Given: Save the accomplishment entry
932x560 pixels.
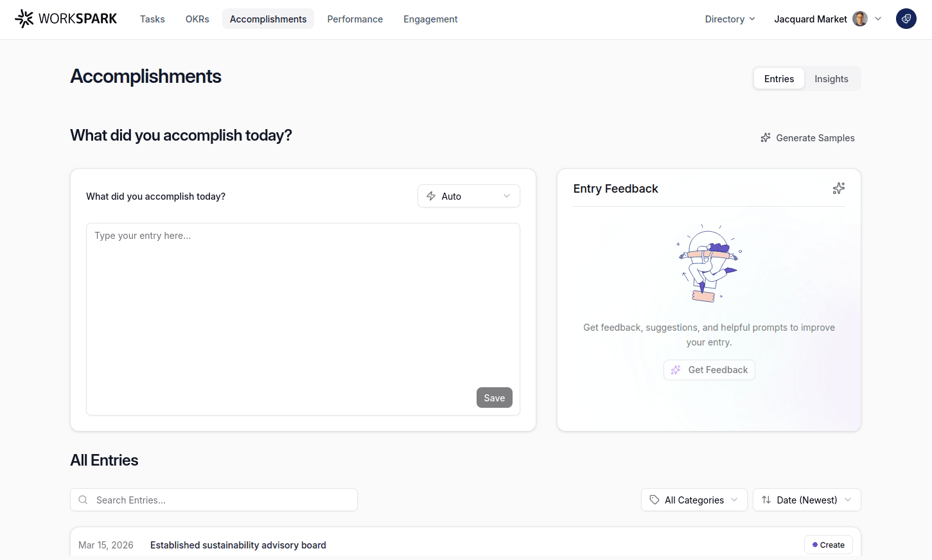Looking at the screenshot, I should [494, 398].
